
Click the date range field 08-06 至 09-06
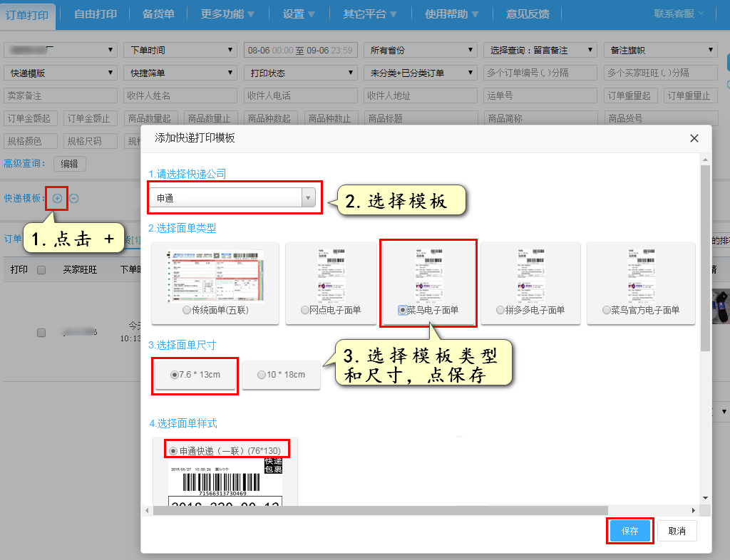pyautogui.click(x=300, y=50)
